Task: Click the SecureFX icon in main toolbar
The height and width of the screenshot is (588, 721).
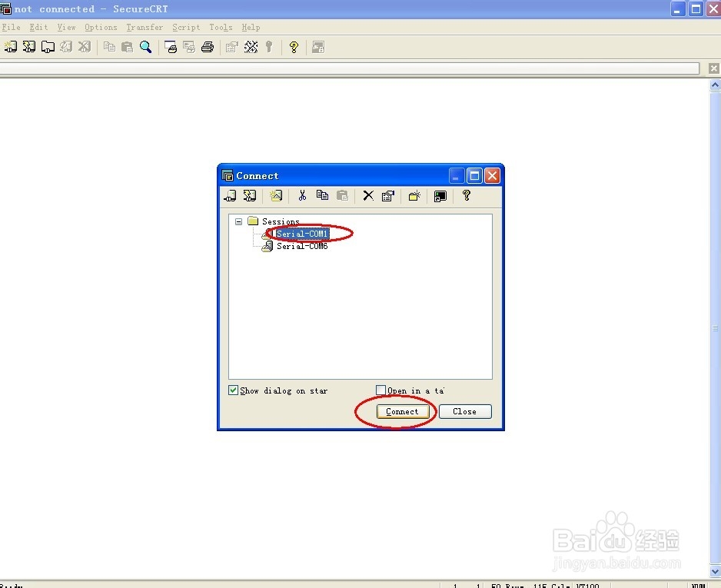Action: click(318, 47)
